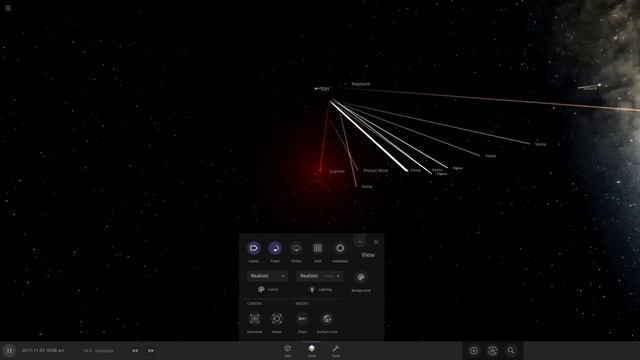Open the Colors Realistic dropdown
This screenshot has width=640, height=360.
pyautogui.click(x=267, y=276)
